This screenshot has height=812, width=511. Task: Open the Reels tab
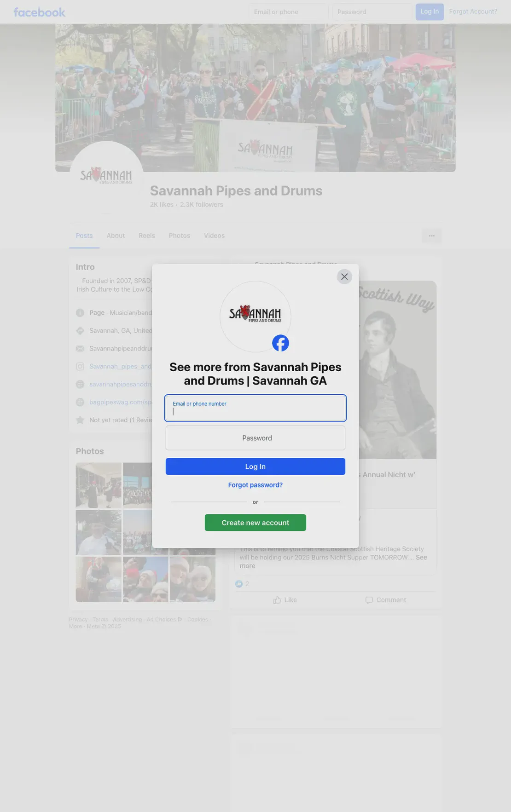(x=147, y=236)
